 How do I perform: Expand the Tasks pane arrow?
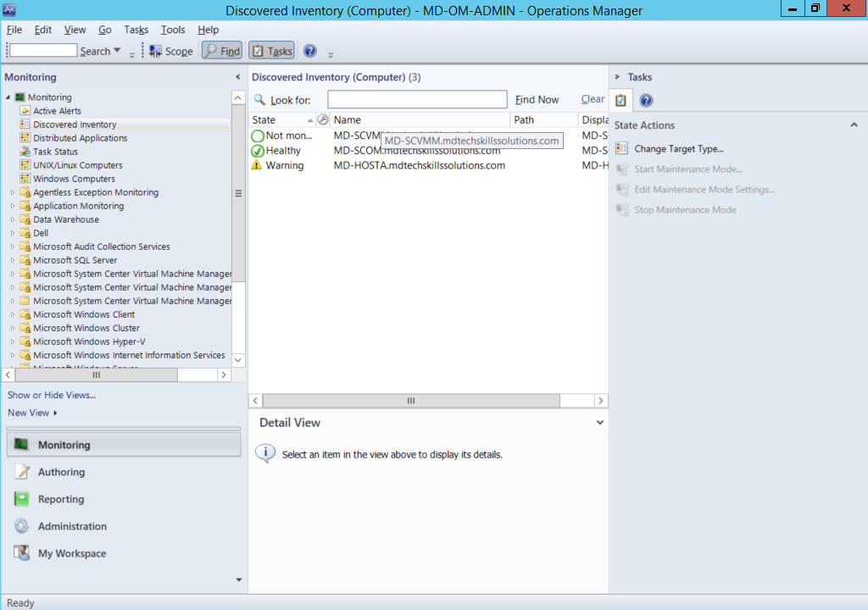click(x=617, y=77)
